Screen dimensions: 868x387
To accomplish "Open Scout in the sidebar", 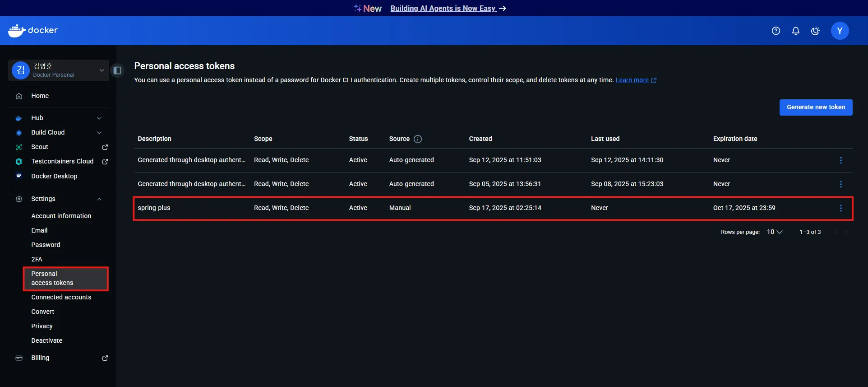I will pos(40,147).
